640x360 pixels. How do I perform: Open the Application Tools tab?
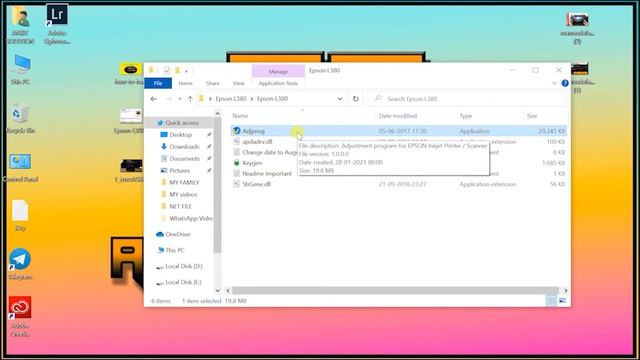click(x=278, y=83)
